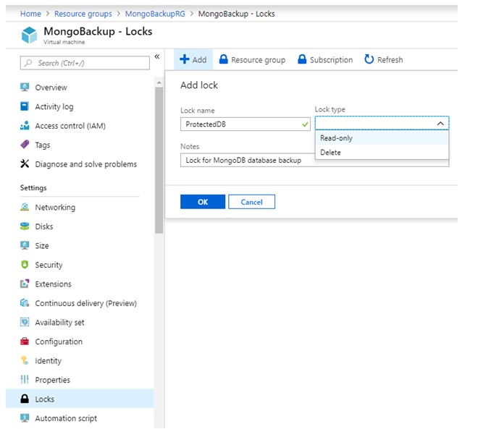Click the blue plus Add icon
The width and height of the screenshot is (504, 429).
pos(185,59)
